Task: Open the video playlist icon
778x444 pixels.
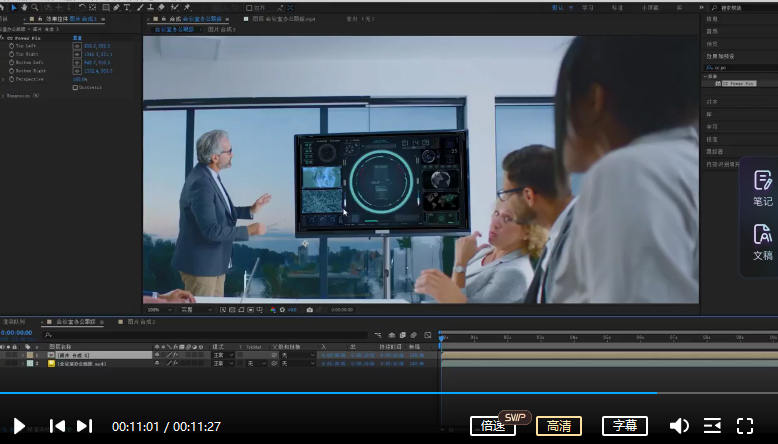Action: (x=712, y=426)
